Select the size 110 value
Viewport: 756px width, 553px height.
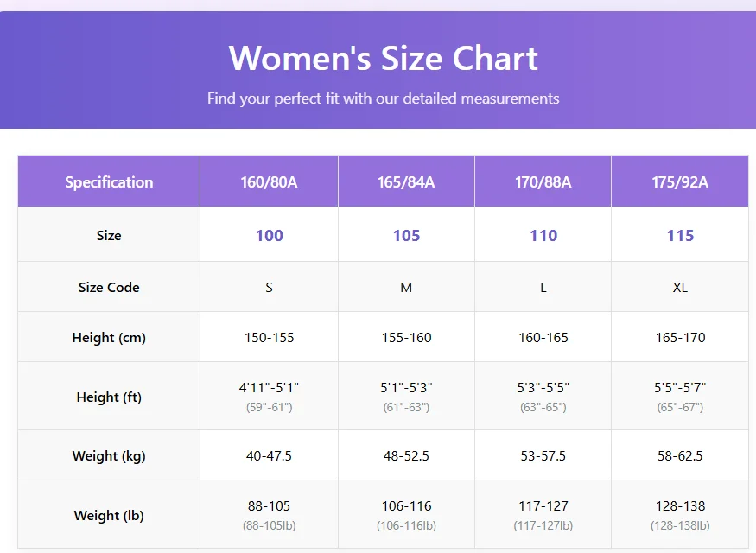click(x=543, y=236)
